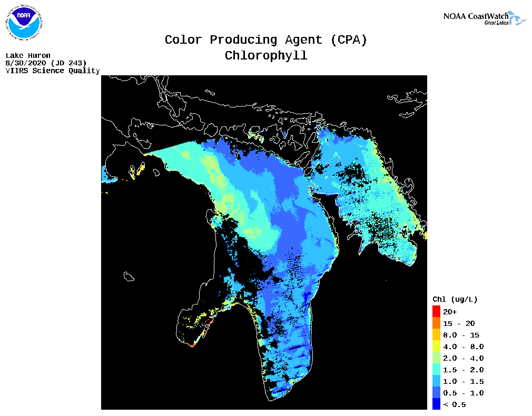
Task: Select the sky blue 1.0 - 1.5 swatch
Action: pos(436,381)
